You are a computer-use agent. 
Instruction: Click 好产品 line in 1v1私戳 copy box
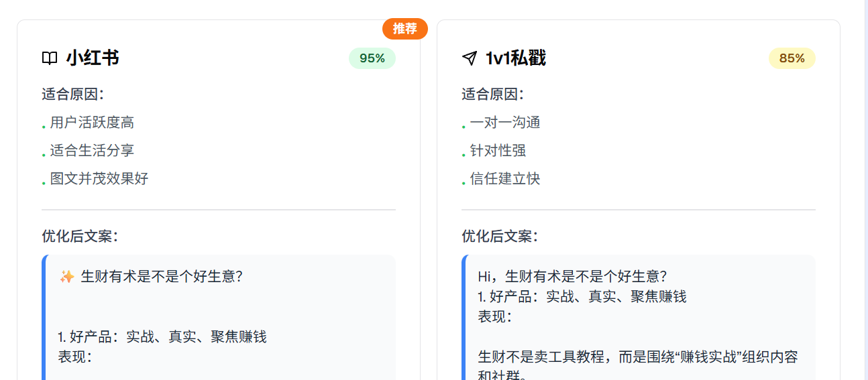pyautogui.click(x=582, y=296)
